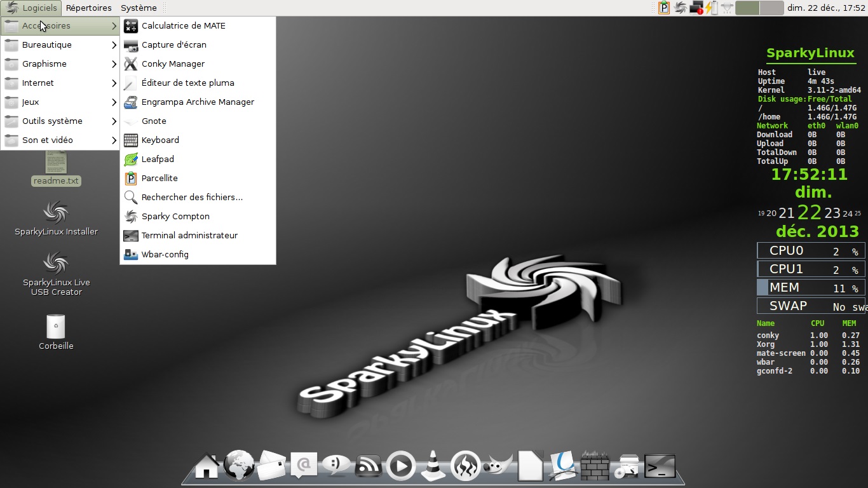Image resolution: width=868 pixels, height=488 pixels.
Task: Click the MEM usage bar
Action: pos(811,287)
